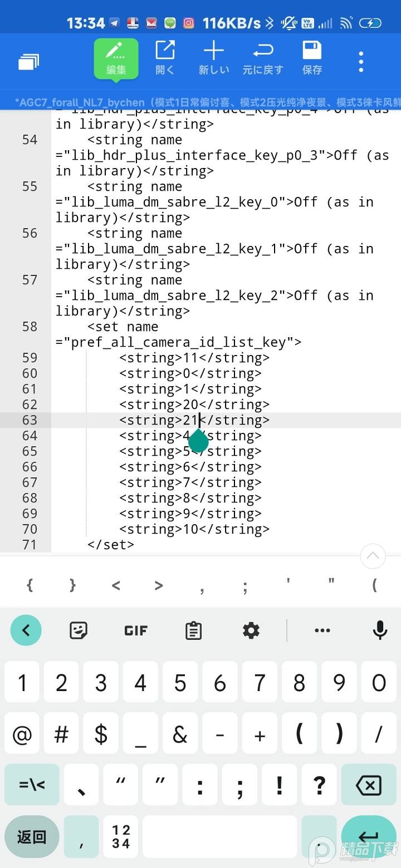Open the GIF keyboard panel
Image resolution: width=401 pixels, height=868 pixels.
pos(136,630)
